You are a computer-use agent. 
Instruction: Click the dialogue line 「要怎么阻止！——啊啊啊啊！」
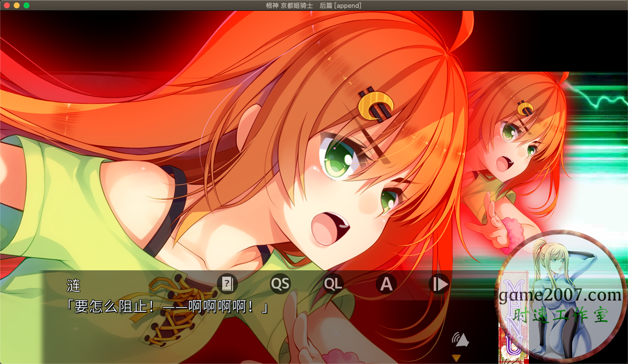click(168, 307)
